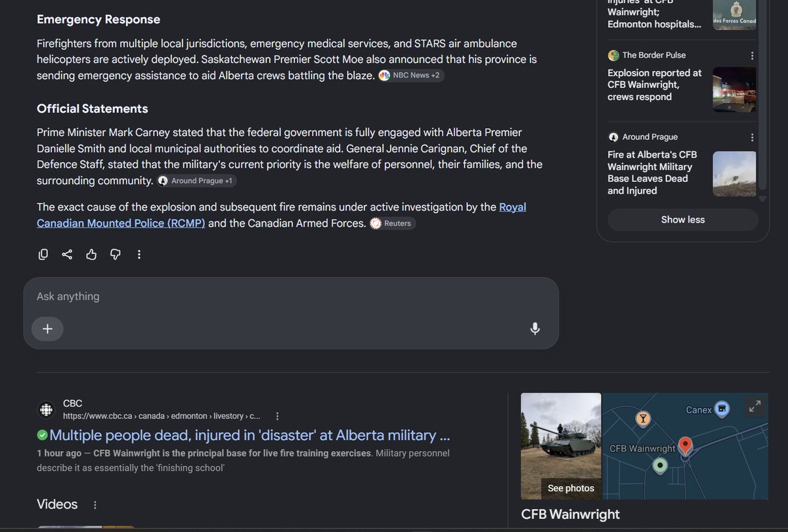This screenshot has width=788, height=532.
Task: Click the CFB Wainwright map label
Action: point(642,449)
